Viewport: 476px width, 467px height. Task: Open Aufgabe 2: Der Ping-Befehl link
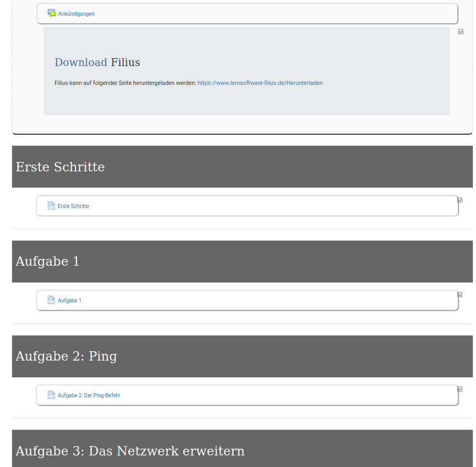coord(88,395)
